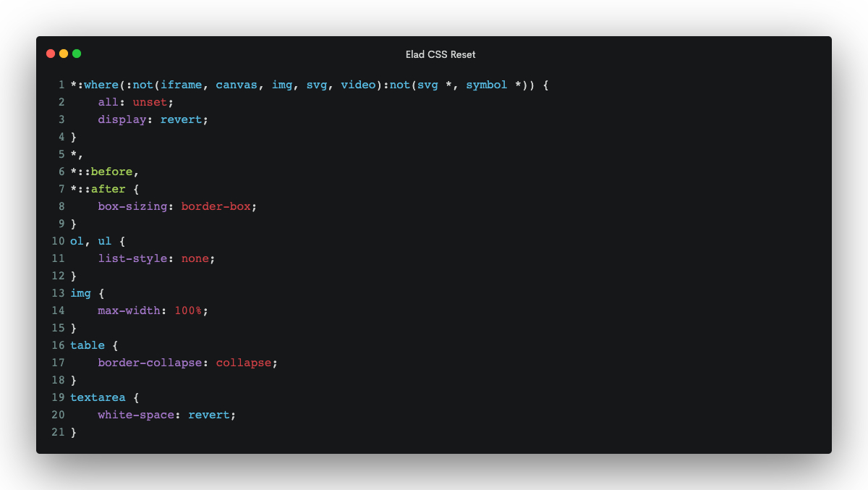Click the "ol" selector on line 10
This screenshot has width=868, height=490.
pyautogui.click(x=77, y=241)
